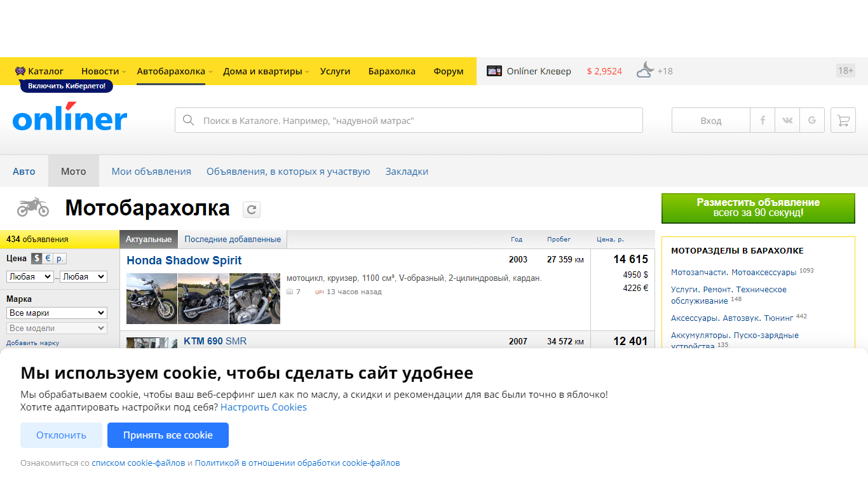Screen dimensions: 868x488
Task: Sort by the Год column header
Action: (517, 240)
